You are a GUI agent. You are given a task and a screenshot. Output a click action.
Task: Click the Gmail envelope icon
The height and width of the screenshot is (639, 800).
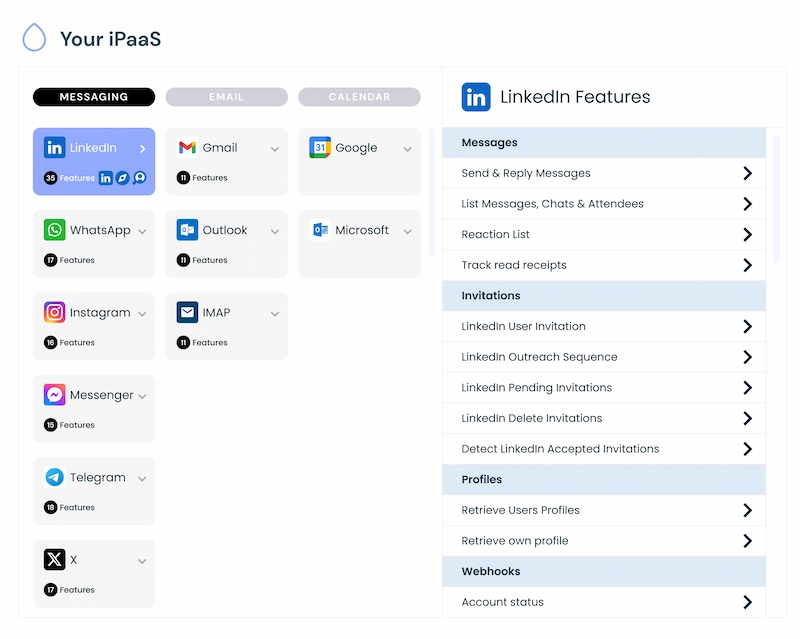(x=187, y=148)
